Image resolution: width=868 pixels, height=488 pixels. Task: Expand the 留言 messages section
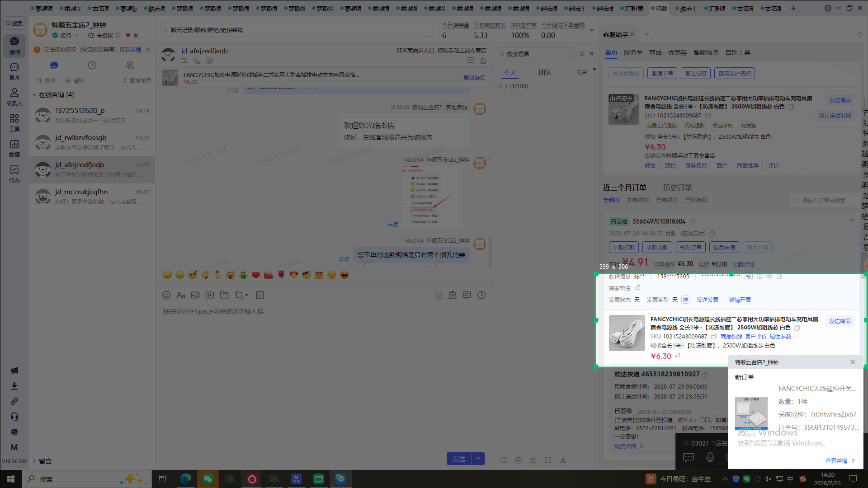(x=34, y=461)
